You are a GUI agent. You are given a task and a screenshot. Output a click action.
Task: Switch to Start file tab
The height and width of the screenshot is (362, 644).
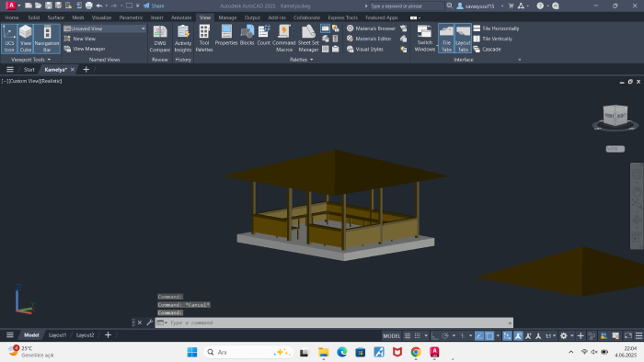tap(29, 69)
